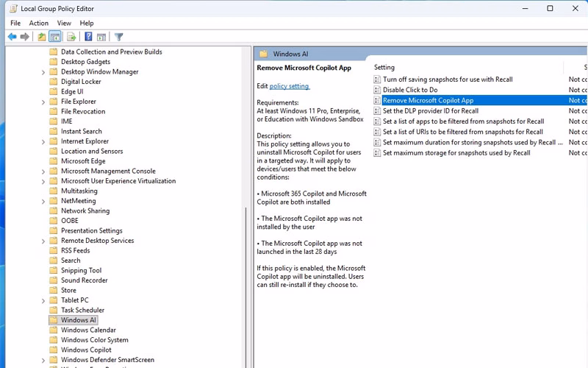This screenshot has width=588, height=368.
Task: Click folder icon next to Snipping Tool
Action: (x=54, y=270)
